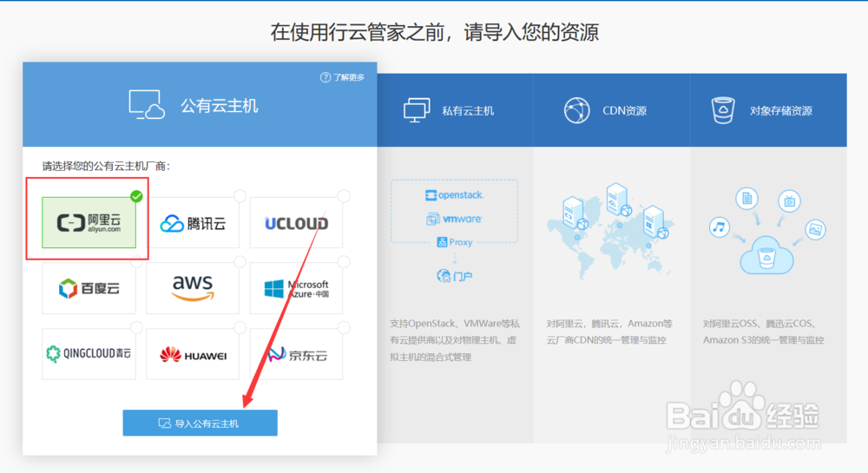Screen dimensions: 868x473
Task: Click the question mark help icon
Action: pos(325,77)
